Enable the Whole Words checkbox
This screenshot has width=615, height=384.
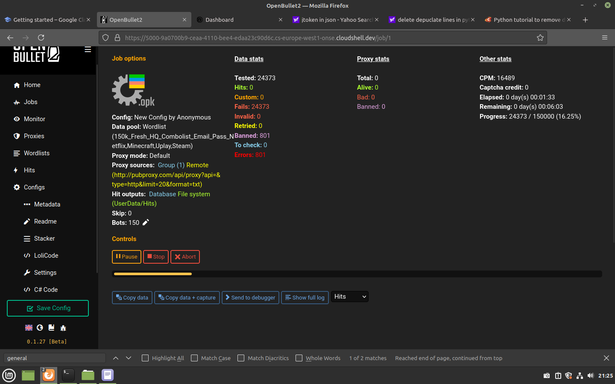click(x=299, y=358)
